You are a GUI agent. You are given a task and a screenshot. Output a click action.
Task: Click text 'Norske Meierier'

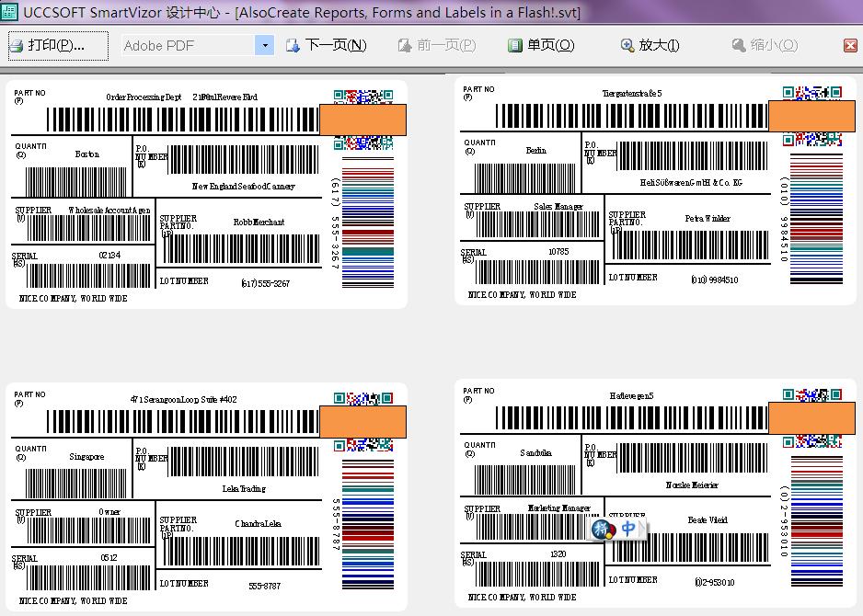[x=692, y=485]
